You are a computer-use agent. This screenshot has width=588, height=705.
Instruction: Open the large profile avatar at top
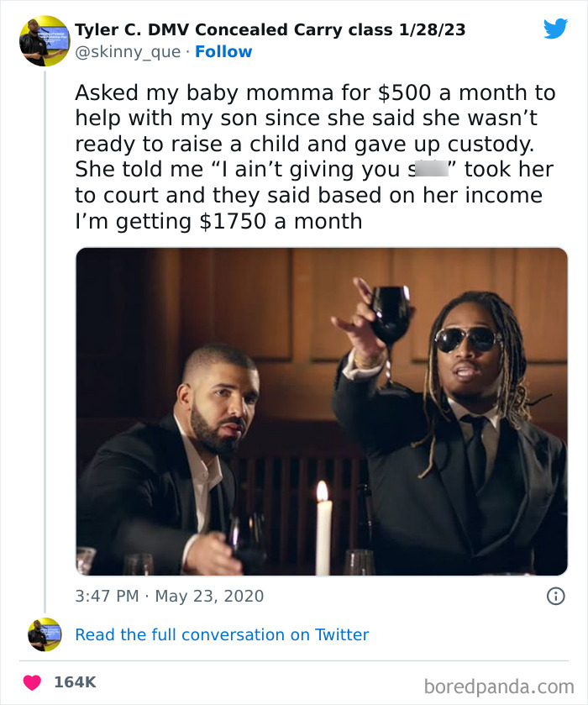point(45,40)
